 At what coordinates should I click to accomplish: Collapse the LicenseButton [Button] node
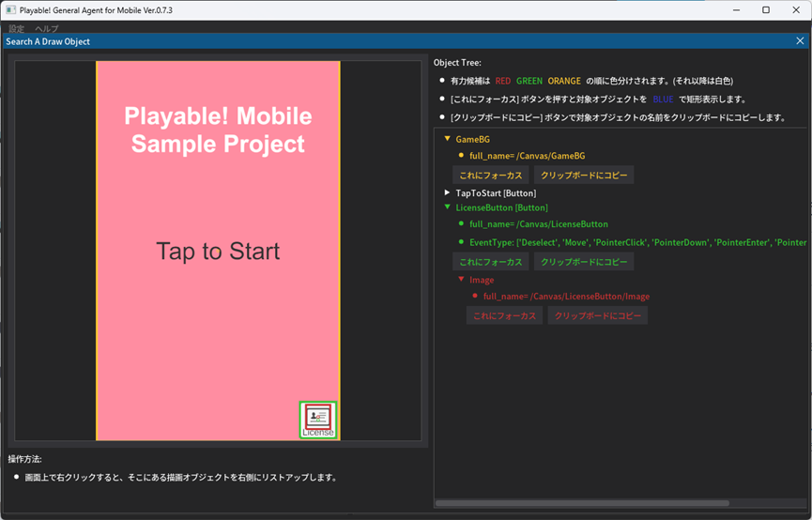[x=448, y=207]
